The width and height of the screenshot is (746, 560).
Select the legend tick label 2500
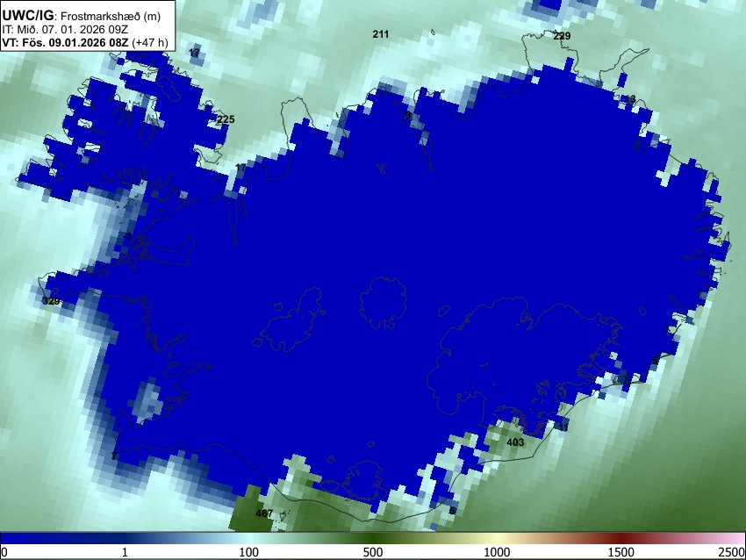pos(732,552)
